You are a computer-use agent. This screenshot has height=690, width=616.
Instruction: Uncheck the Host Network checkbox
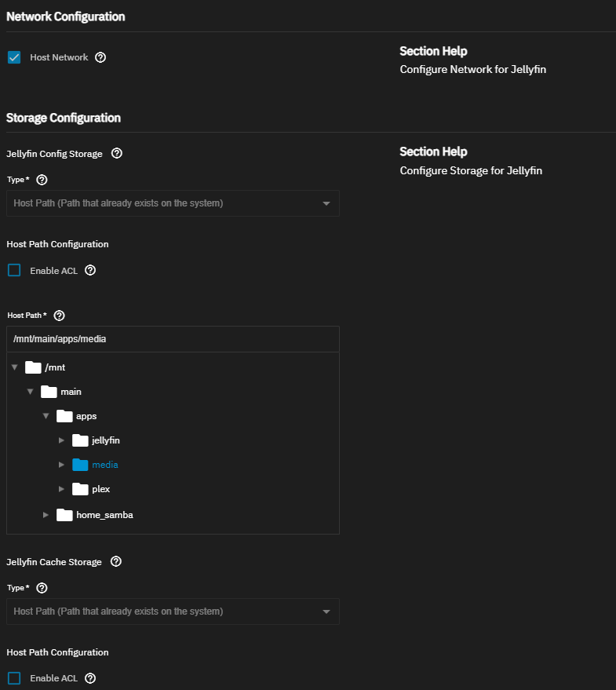pyautogui.click(x=14, y=57)
